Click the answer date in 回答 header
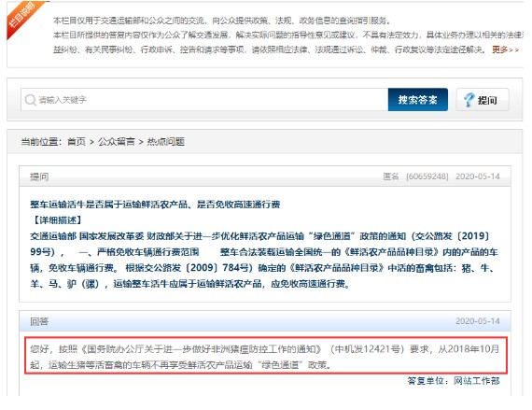The image size is (532, 410). click(477, 321)
